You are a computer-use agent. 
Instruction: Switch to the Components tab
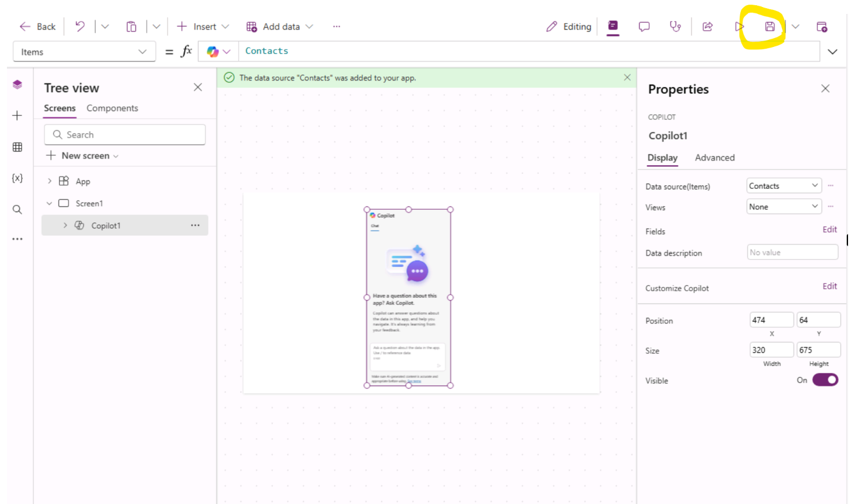(112, 108)
